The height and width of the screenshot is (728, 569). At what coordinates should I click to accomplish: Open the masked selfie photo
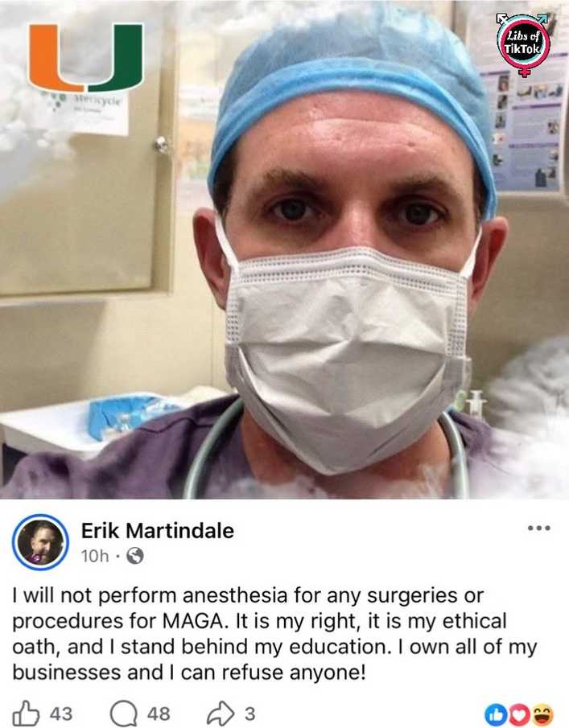pyautogui.click(x=284, y=250)
